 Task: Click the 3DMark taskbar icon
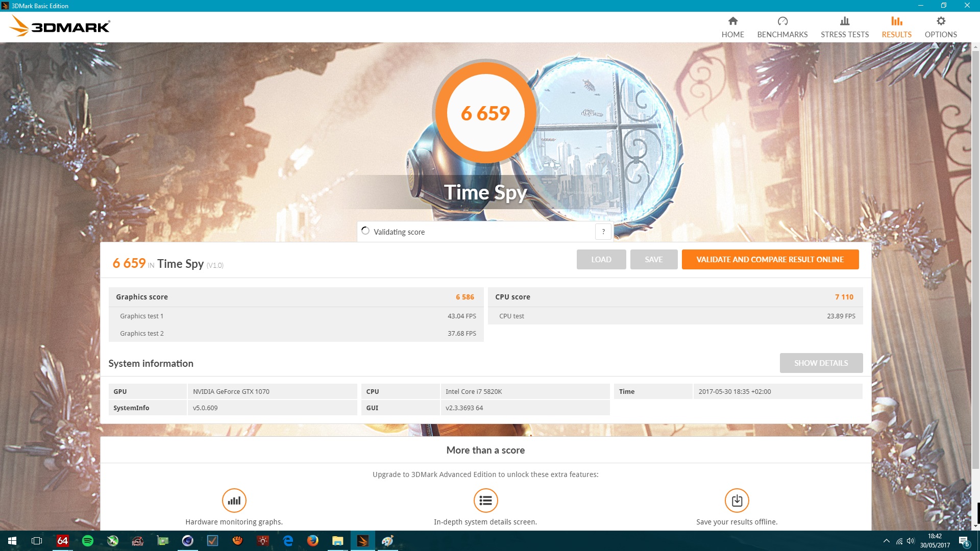[362, 541]
